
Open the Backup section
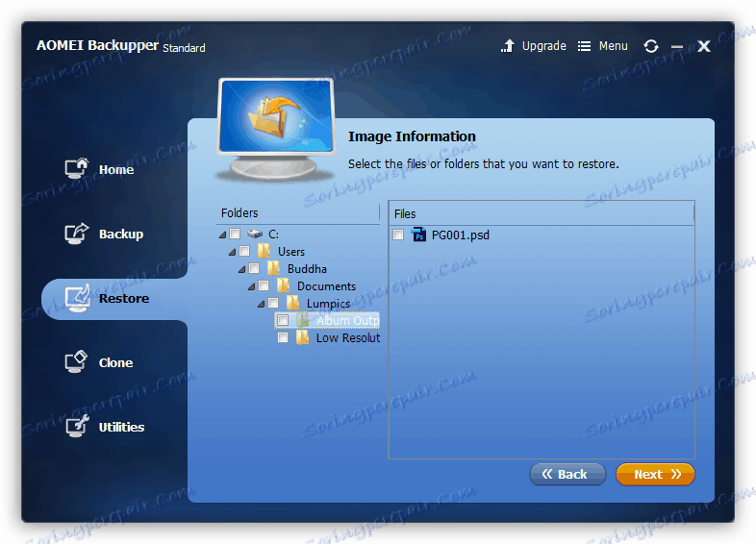(121, 235)
